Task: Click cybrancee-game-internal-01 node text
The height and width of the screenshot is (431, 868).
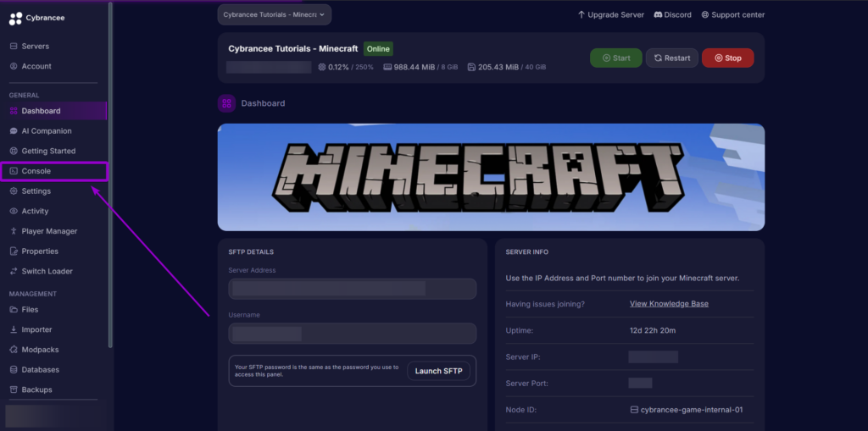Action: click(692, 410)
